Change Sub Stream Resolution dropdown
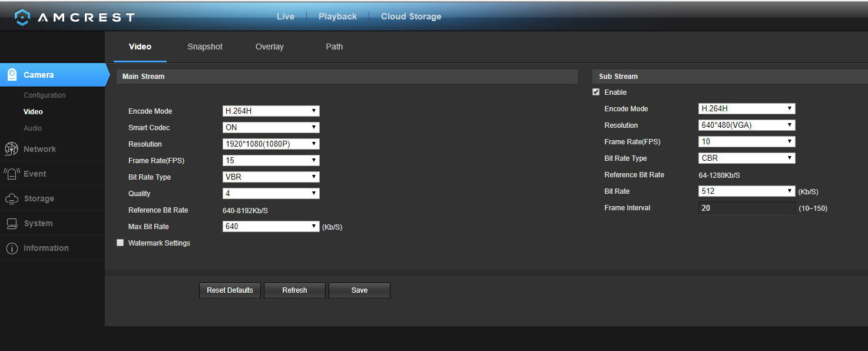Image resolution: width=868 pixels, height=351 pixels. tap(747, 125)
